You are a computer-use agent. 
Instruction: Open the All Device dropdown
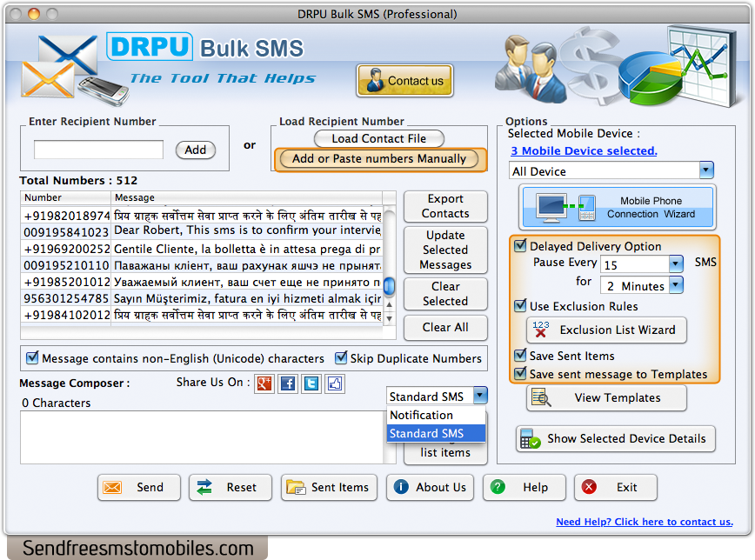coord(706,170)
